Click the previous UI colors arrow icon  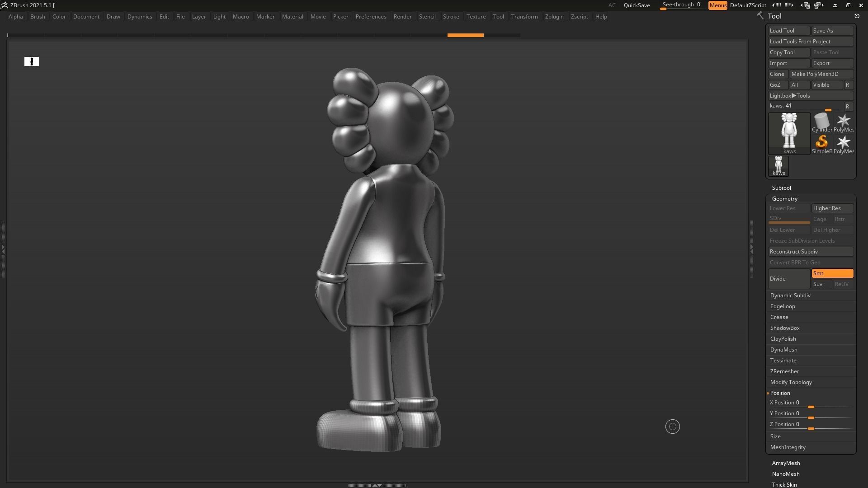(x=776, y=5)
